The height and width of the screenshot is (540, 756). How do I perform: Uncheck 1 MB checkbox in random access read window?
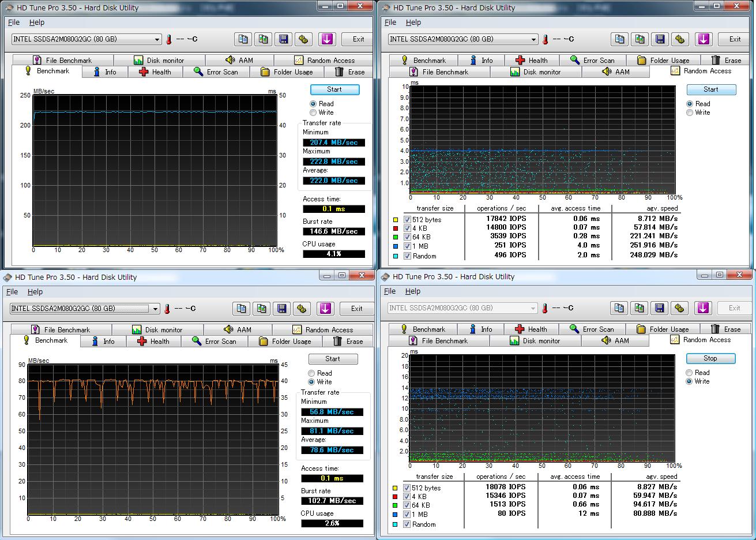407,246
